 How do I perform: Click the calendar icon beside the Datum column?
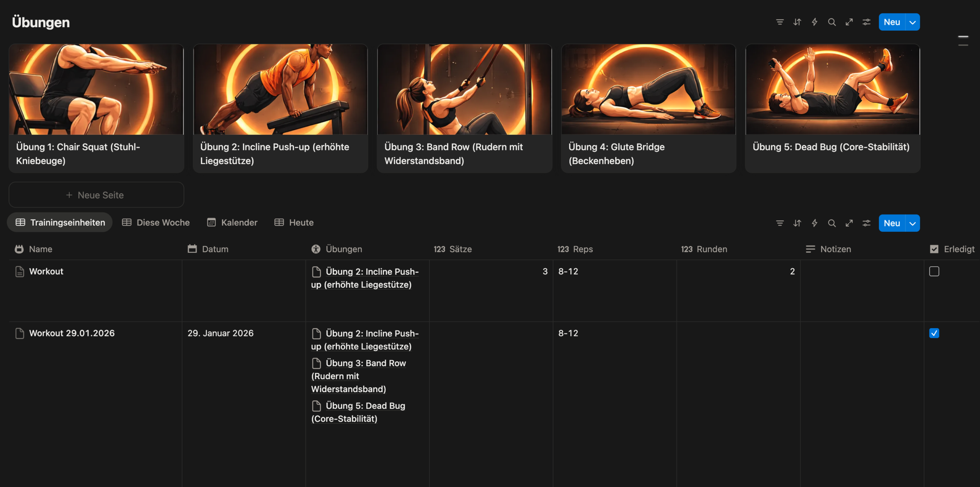(x=193, y=249)
